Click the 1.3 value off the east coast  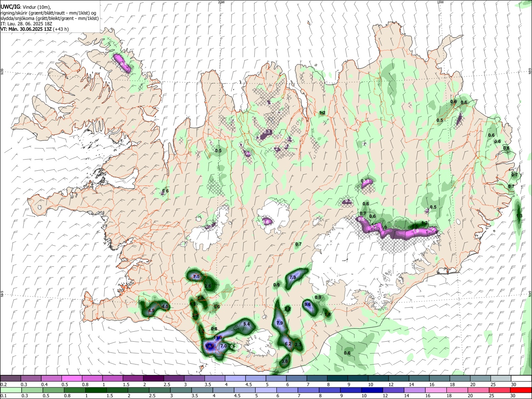click(x=519, y=216)
